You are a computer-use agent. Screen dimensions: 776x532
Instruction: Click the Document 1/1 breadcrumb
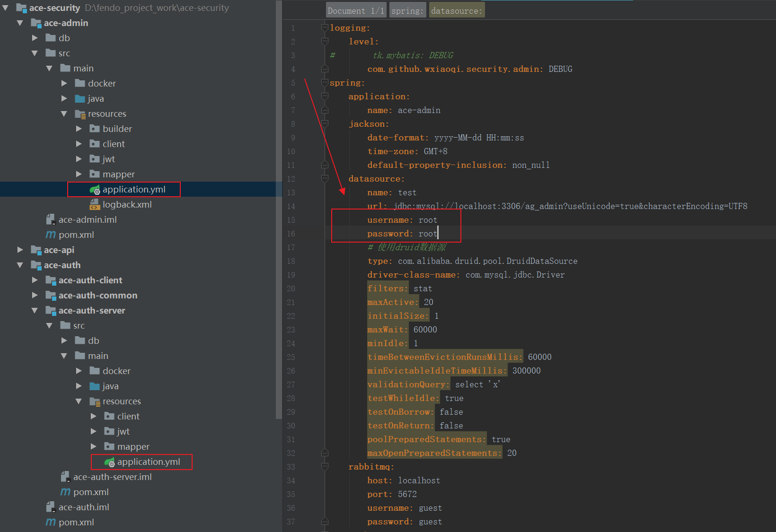click(x=356, y=10)
